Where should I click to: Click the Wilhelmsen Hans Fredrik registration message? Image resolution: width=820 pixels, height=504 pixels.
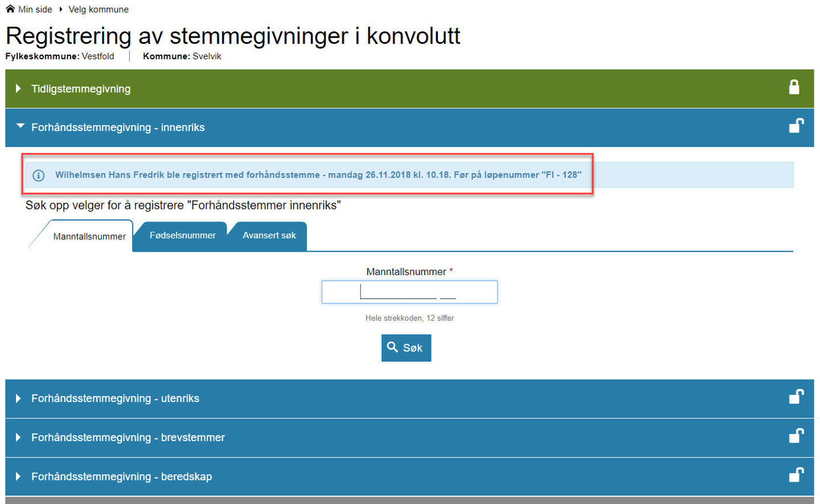coord(318,175)
